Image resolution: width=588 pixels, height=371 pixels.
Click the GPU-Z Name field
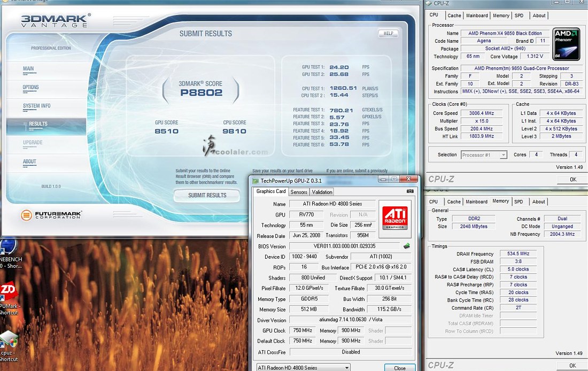coord(332,204)
